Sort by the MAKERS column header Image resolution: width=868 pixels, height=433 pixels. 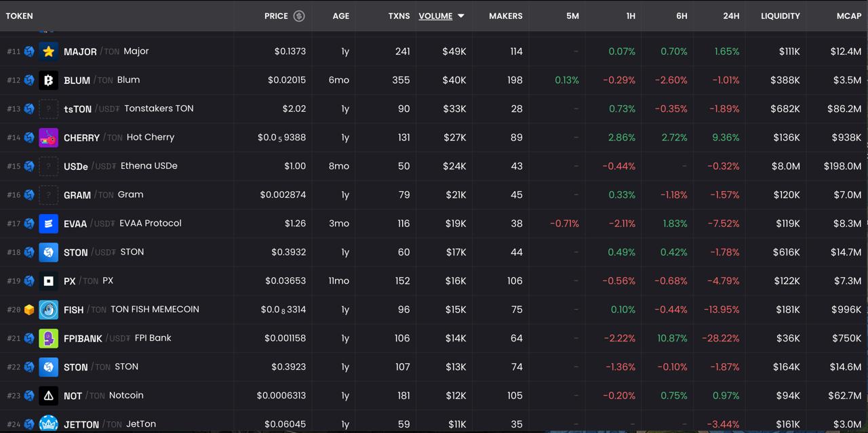(506, 16)
